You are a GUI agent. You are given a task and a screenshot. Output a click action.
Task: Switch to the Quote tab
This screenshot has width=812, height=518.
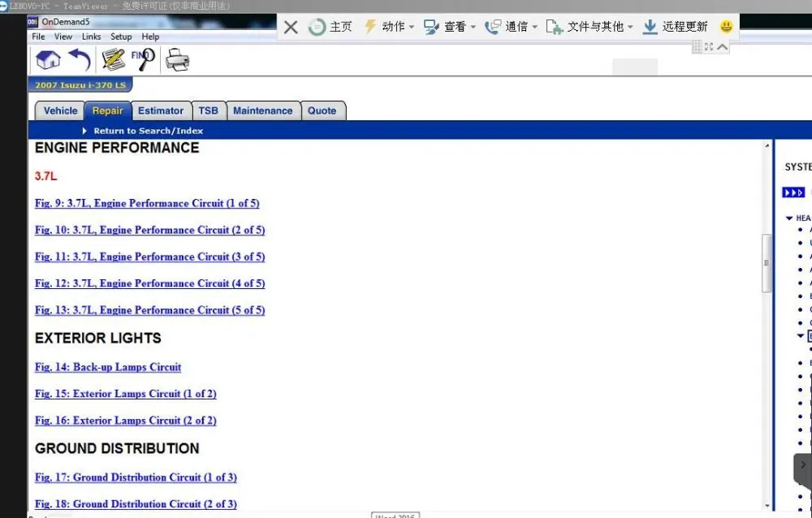tap(322, 111)
